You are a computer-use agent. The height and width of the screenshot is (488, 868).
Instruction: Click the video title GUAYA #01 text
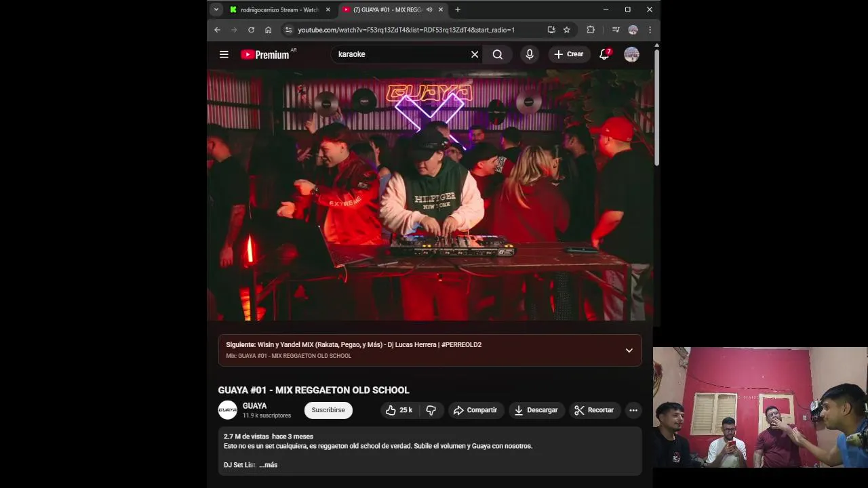pos(313,390)
